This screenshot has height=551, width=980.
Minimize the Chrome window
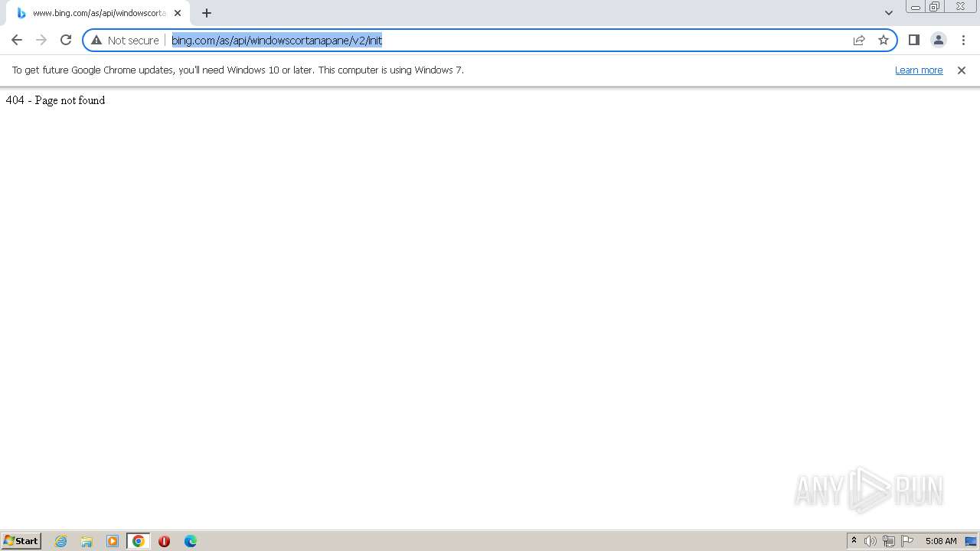point(916,7)
